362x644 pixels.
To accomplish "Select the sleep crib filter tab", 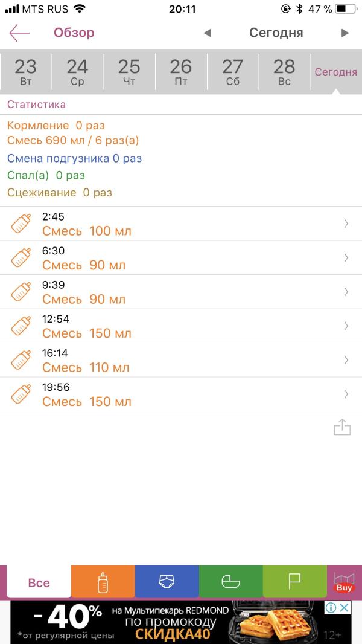I will [x=231, y=582].
